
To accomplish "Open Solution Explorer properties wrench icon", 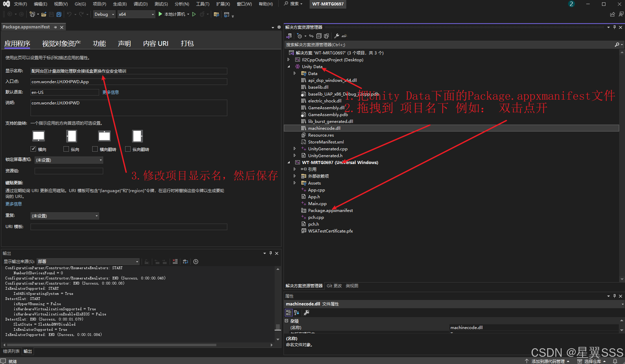I will point(336,36).
